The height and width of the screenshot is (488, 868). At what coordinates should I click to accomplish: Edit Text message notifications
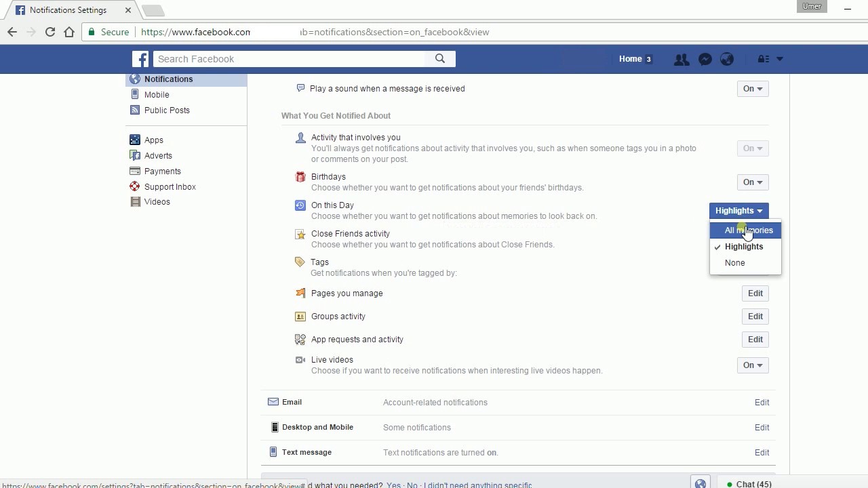tap(762, 453)
